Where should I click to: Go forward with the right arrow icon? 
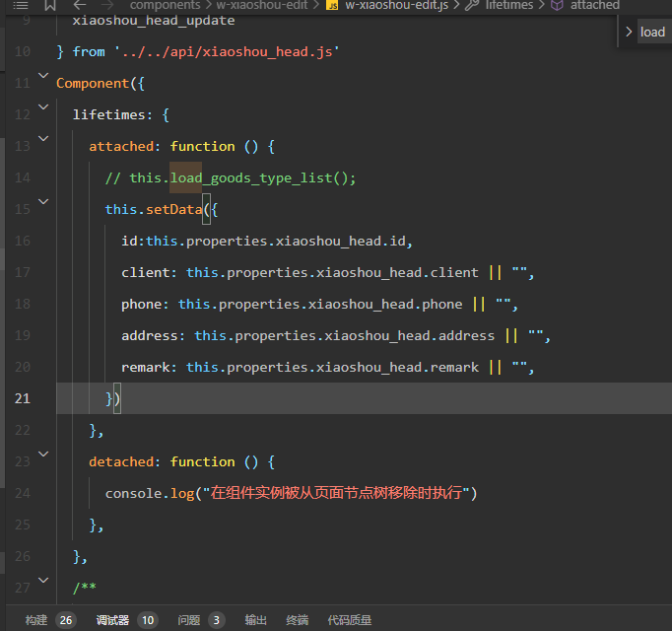click(106, 5)
